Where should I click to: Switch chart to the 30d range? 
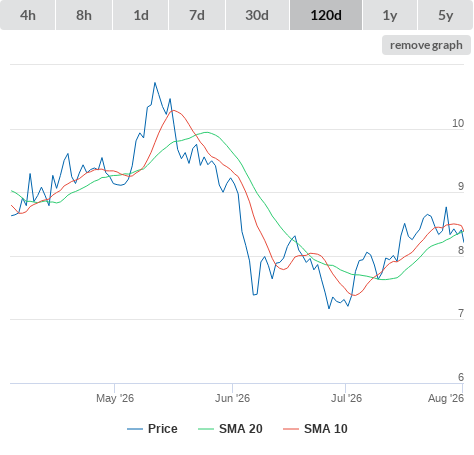click(257, 15)
